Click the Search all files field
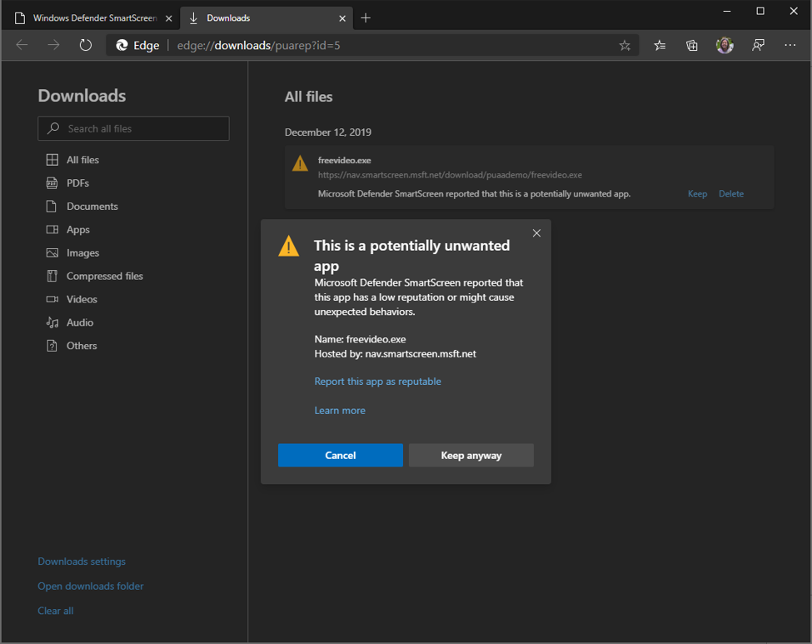Screen dimensions: 812x644 tap(133, 128)
